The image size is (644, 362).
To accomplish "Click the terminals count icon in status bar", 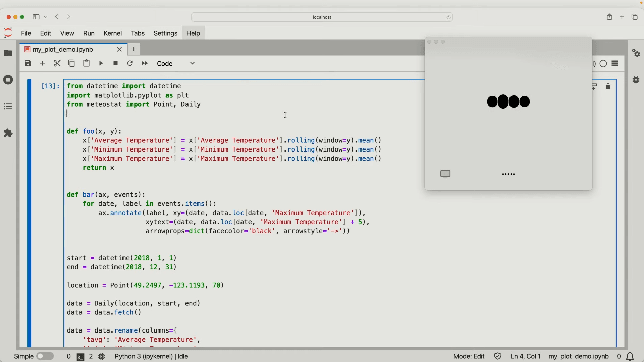I will tap(80, 357).
